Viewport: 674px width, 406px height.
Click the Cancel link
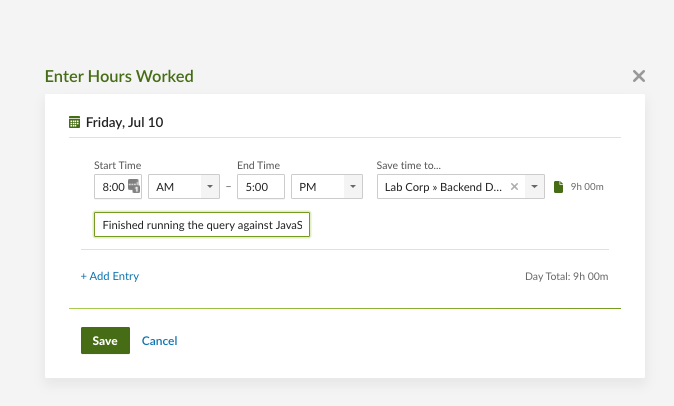point(159,341)
